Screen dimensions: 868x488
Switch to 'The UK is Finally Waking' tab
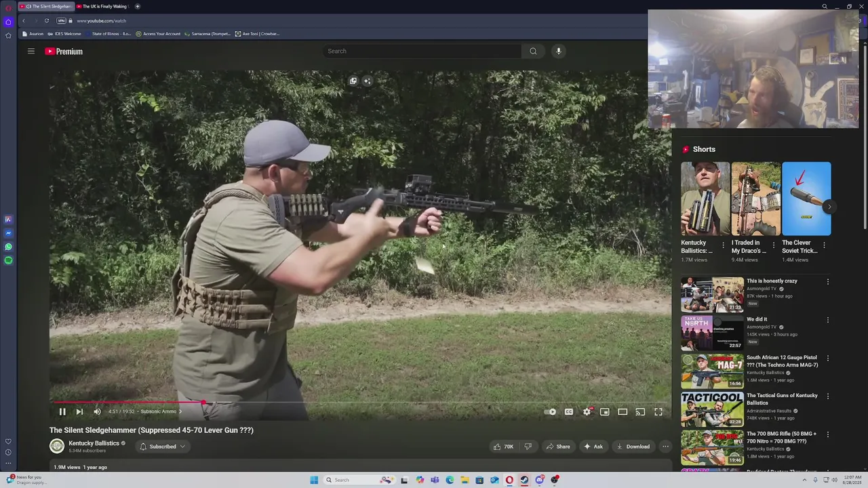(102, 6)
